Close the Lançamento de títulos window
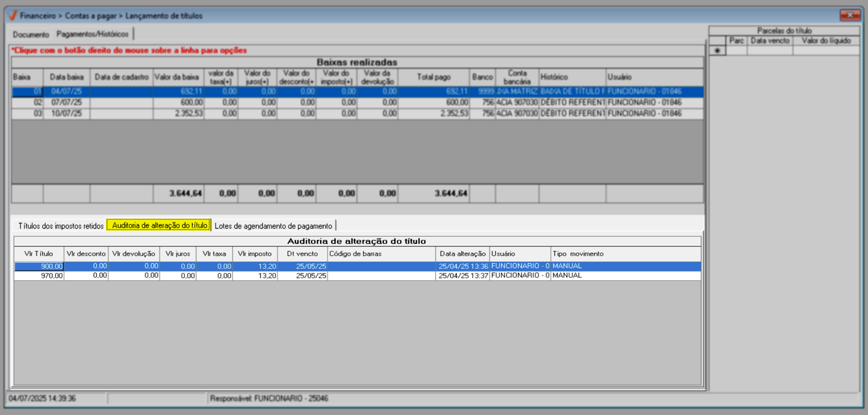This screenshot has height=415, width=868. (849, 15)
